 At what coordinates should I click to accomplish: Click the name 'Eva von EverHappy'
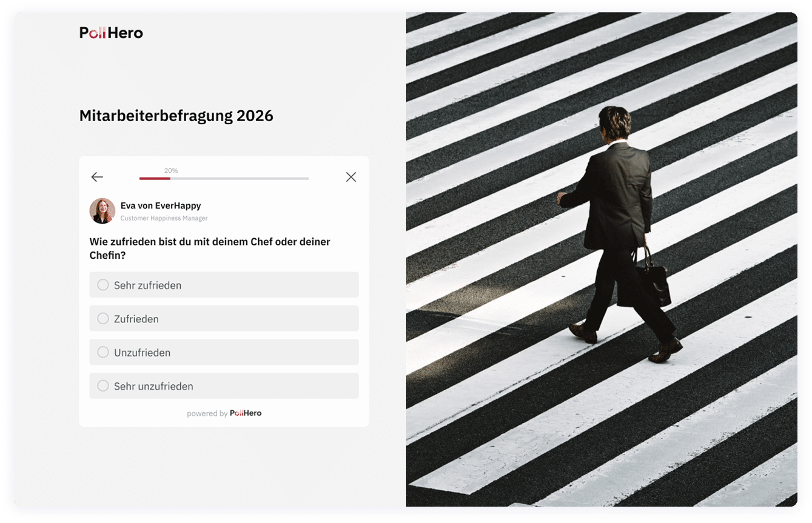161,206
